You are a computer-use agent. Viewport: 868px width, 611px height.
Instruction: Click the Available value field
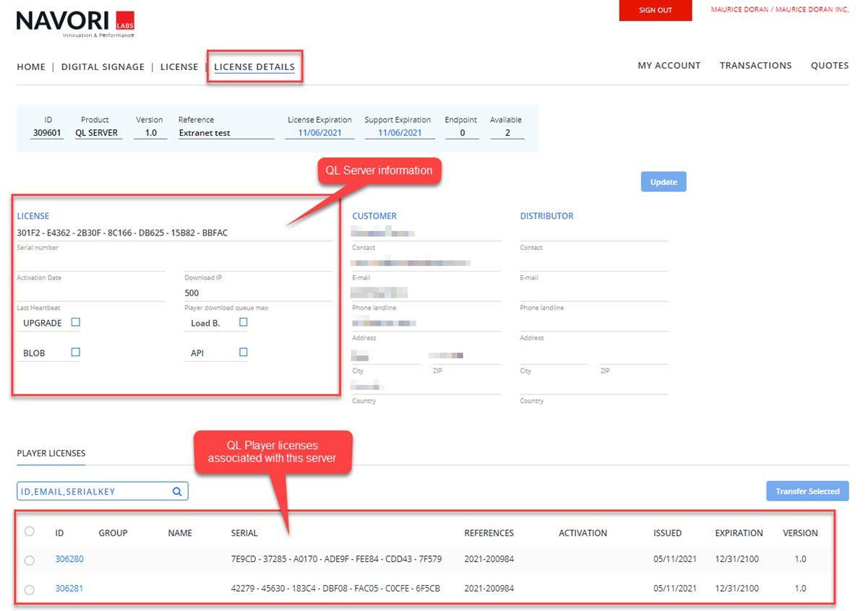coord(507,133)
